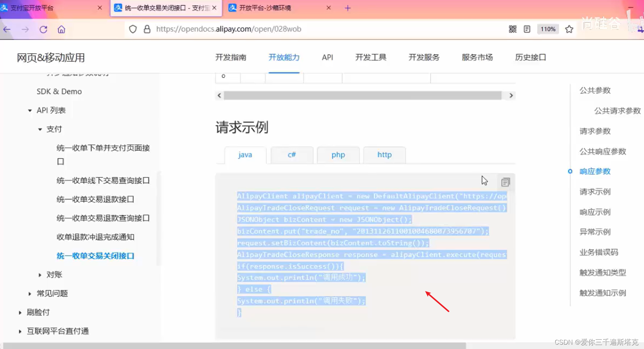Open 统一收单交易退款查询接口 in the sidebar
The image size is (644, 349).
[103, 218]
